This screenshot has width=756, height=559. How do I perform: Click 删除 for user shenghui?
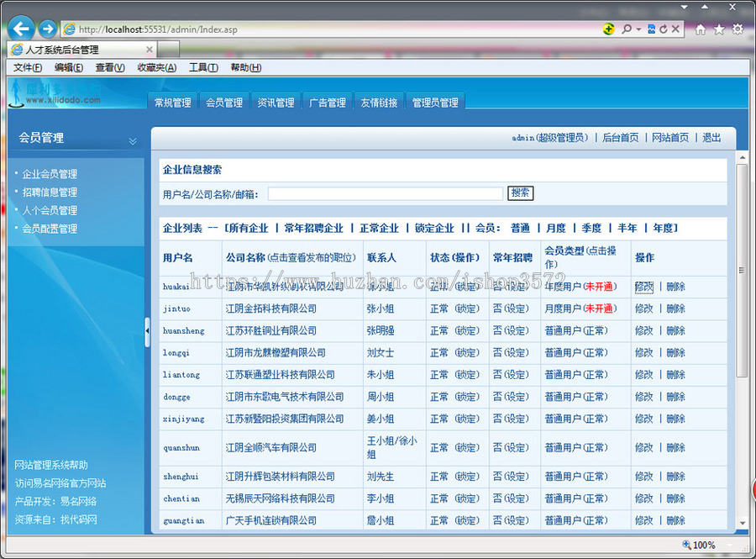675,477
